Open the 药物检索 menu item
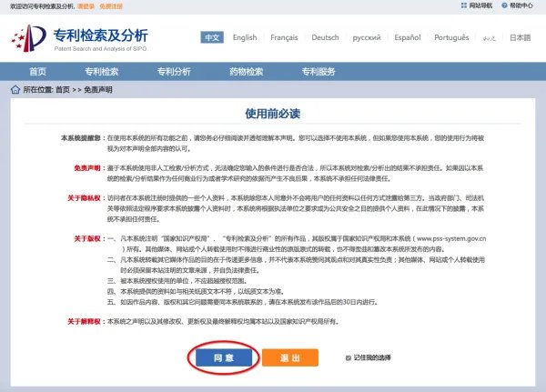546x392 pixels. [x=247, y=72]
